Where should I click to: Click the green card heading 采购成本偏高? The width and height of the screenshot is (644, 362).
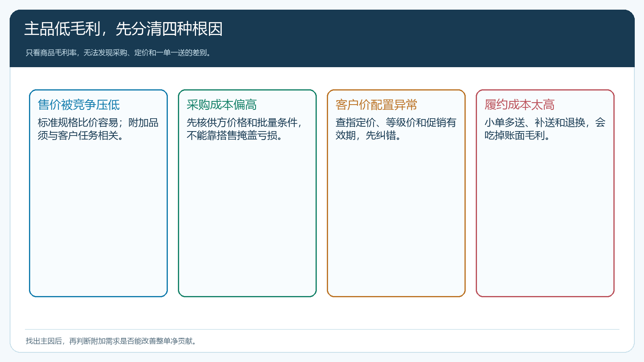pyautogui.click(x=222, y=105)
